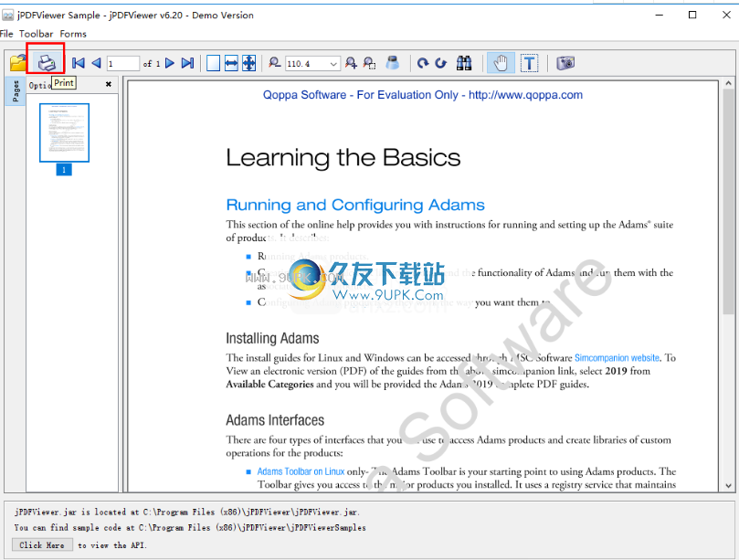Go to the first page

pyautogui.click(x=79, y=63)
